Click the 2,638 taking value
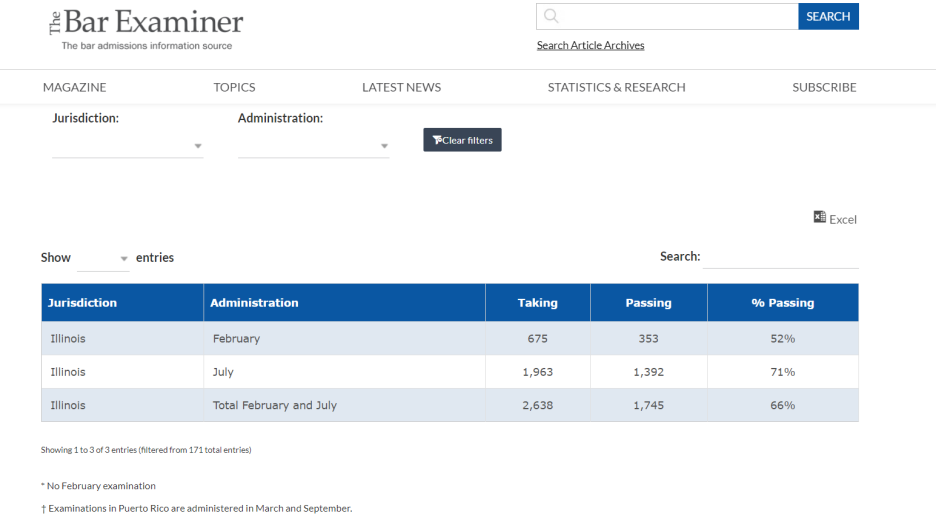This screenshot has width=936, height=528. (x=537, y=405)
